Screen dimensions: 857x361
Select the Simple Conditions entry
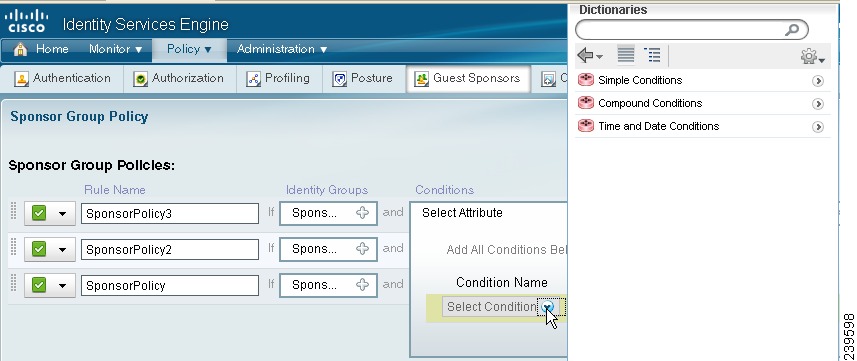(703, 80)
